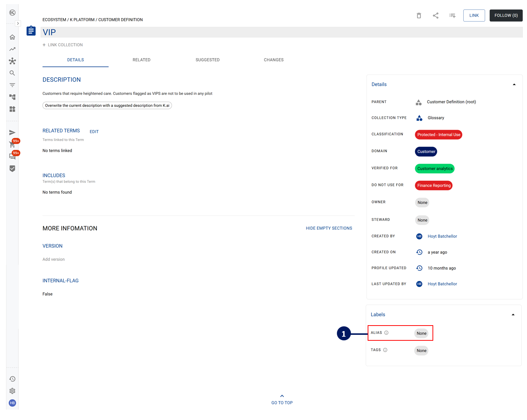Click Overwrite description with K.ai suggestion
The image size is (527, 420).
pyautogui.click(x=107, y=106)
